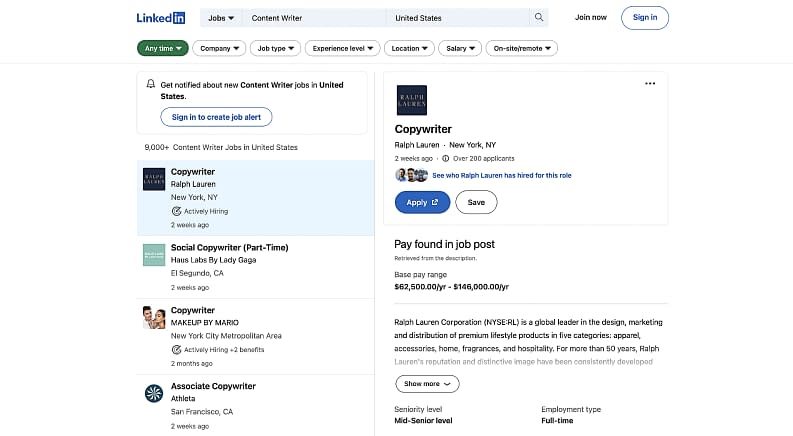Viewport: 793px width, 436px height.
Task: Click the Ralph Lauren logo in job details
Action: pos(412,100)
